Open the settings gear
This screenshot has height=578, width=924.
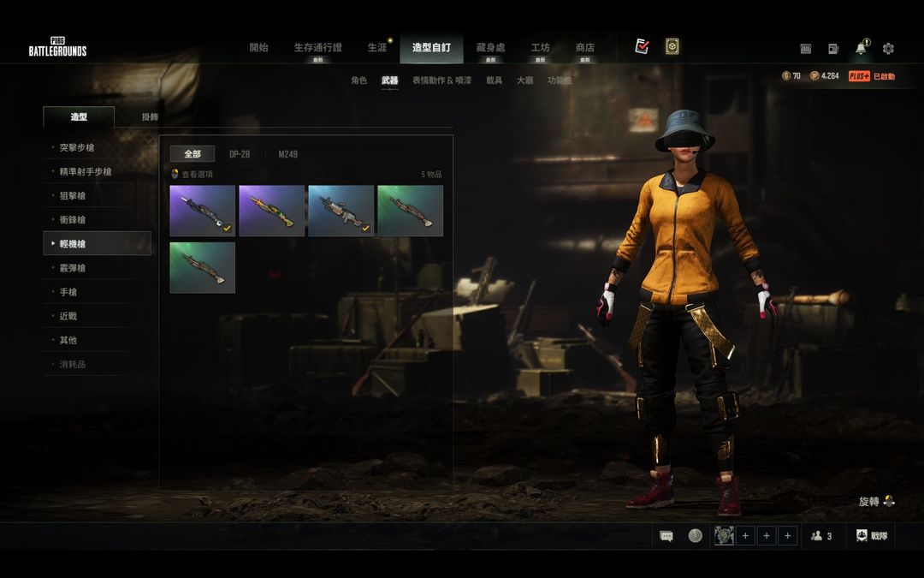tap(888, 49)
